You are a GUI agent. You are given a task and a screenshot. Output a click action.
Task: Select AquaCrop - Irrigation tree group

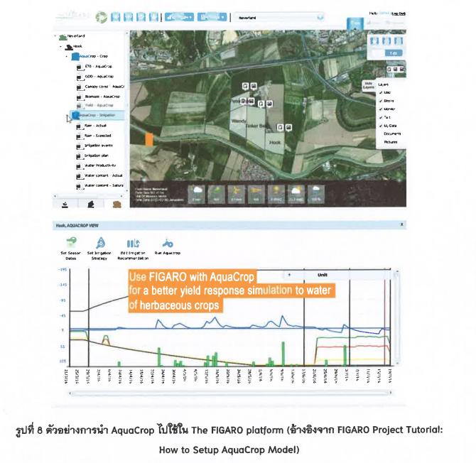(97, 115)
